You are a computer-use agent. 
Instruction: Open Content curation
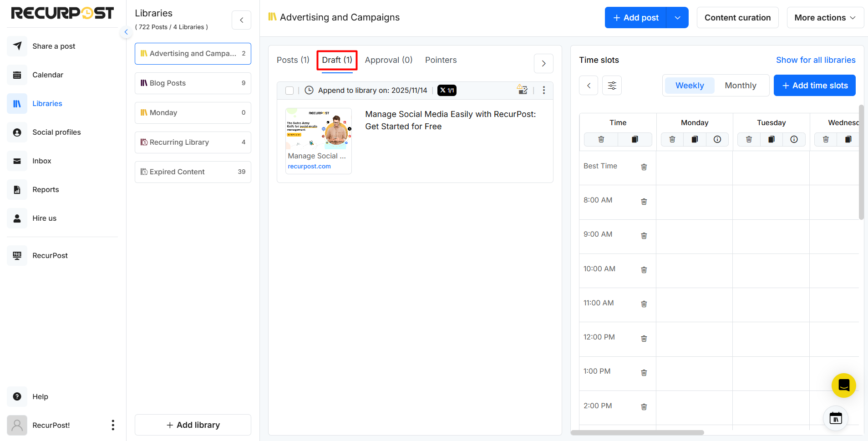click(737, 18)
